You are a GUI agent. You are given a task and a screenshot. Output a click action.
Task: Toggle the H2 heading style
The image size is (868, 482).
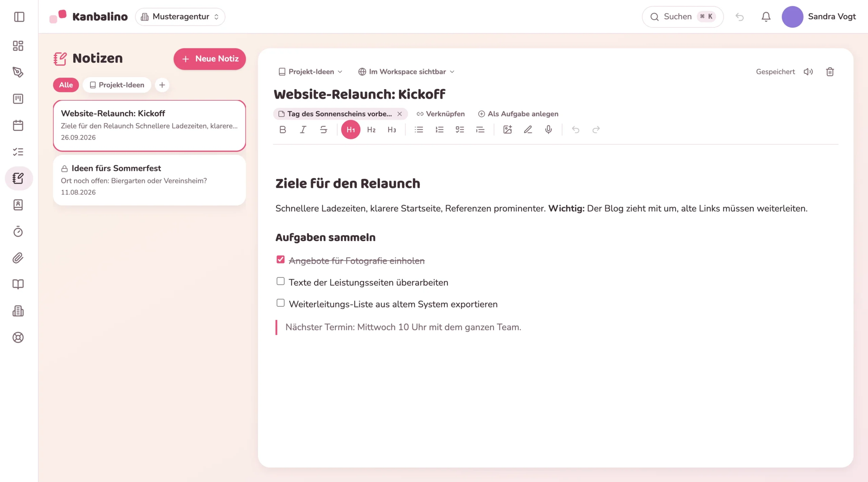371,129
